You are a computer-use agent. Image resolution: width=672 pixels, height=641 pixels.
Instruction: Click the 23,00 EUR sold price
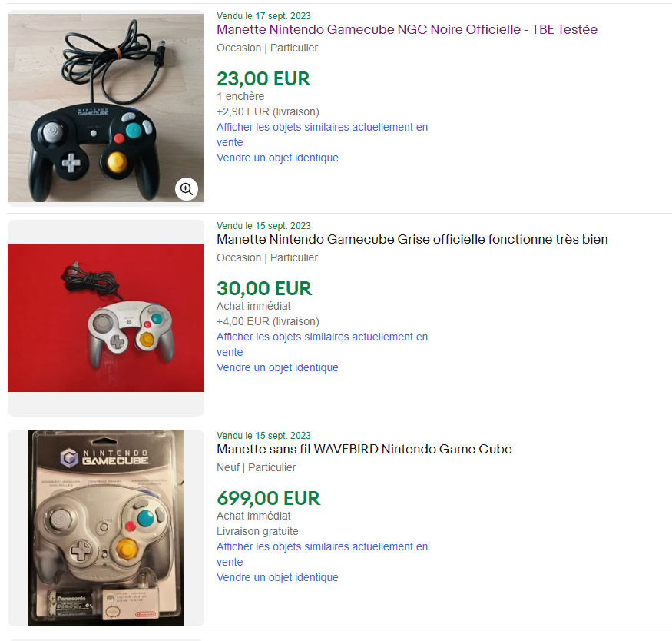coord(263,79)
